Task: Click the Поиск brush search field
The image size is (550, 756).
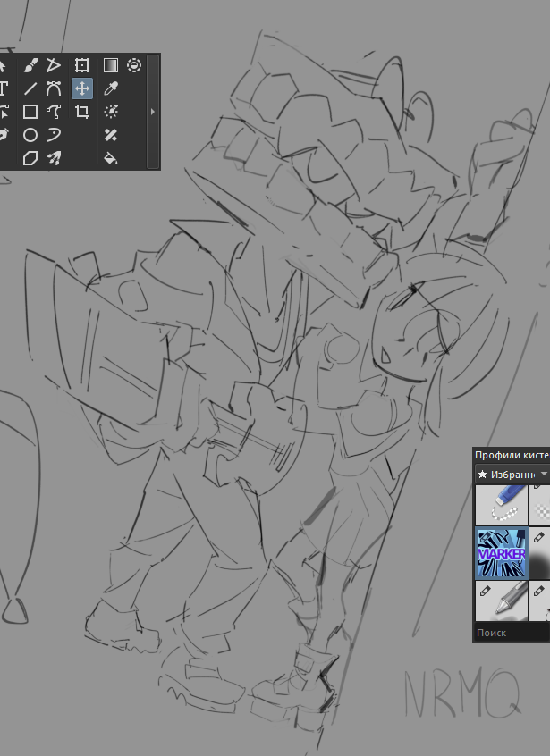Action: coord(512,633)
